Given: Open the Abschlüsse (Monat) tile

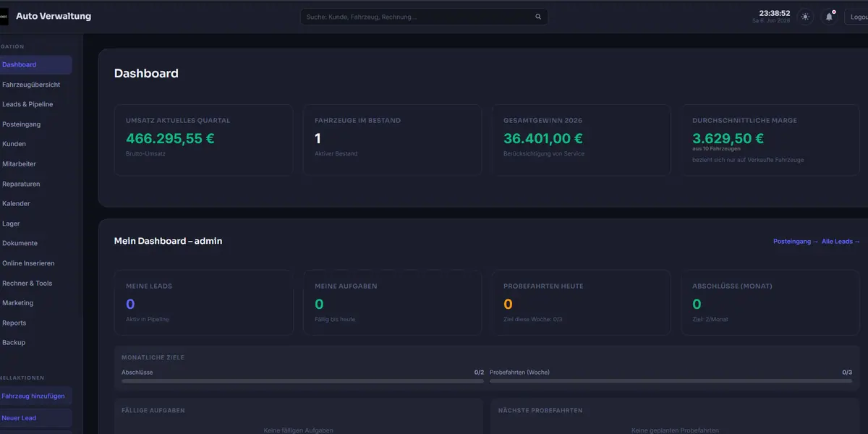Looking at the screenshot, I should tap(770, 302).
